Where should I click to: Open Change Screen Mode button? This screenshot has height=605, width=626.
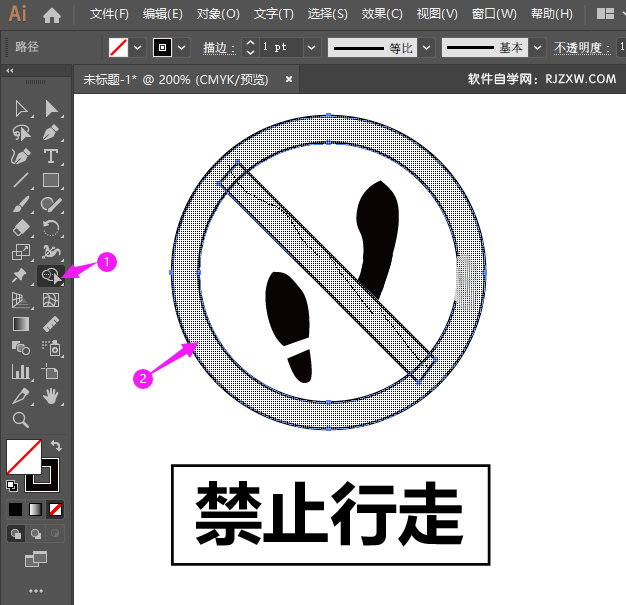[36, 559]
